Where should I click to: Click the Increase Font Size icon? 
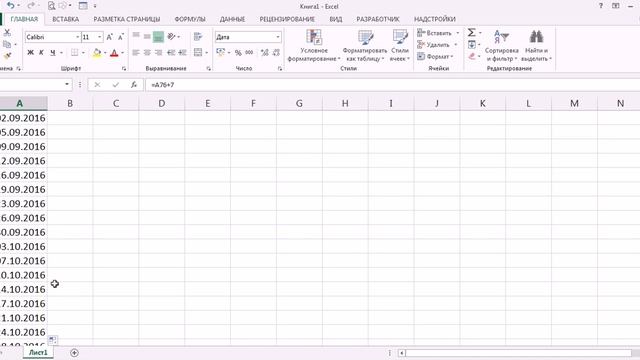pos(109,37)
